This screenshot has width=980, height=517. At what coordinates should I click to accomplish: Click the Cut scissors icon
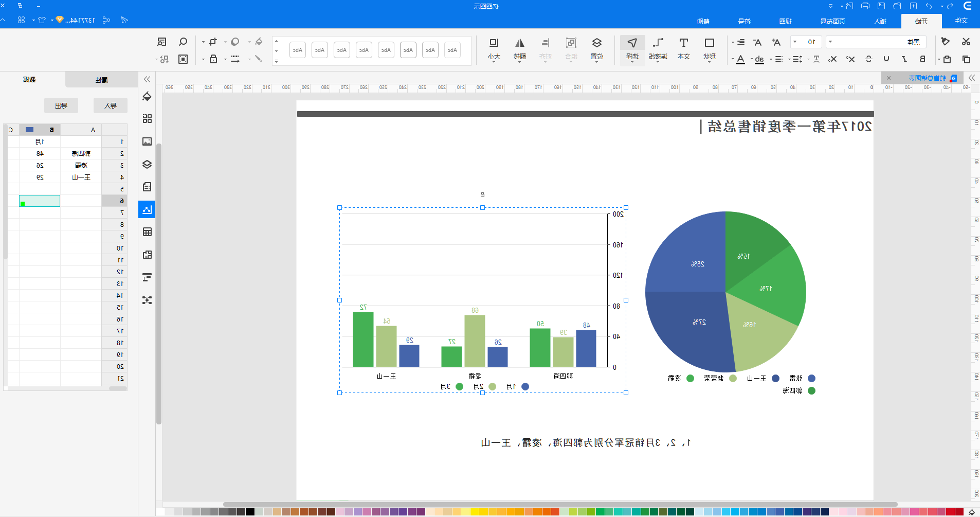966,42
